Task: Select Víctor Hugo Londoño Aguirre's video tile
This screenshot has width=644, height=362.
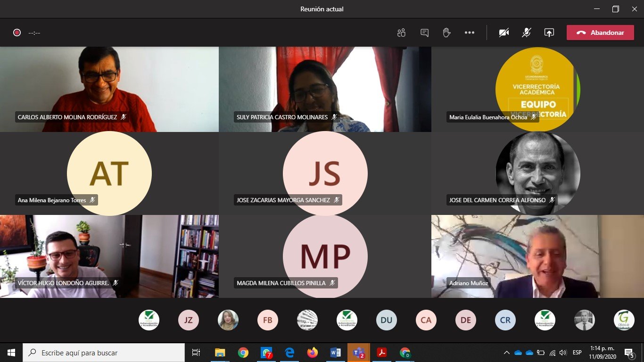Action: (109, 256)
